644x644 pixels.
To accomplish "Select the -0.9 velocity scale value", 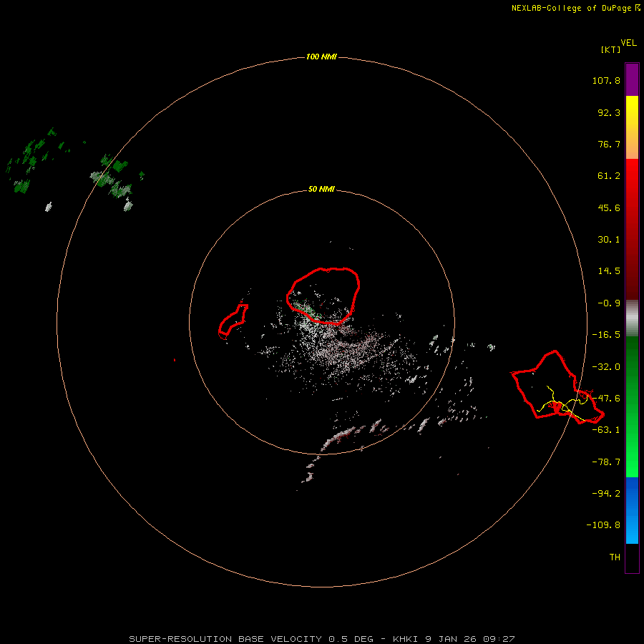I will [x=609, y=303].
